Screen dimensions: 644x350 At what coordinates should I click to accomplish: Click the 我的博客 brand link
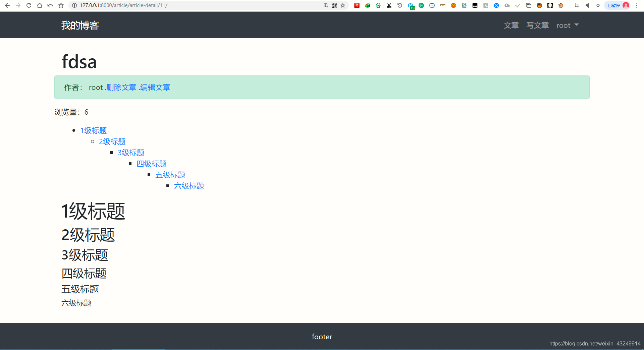(80, 25)
